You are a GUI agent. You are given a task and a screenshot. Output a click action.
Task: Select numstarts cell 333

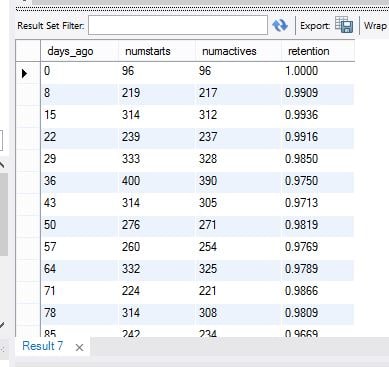[x=157, y=159]
